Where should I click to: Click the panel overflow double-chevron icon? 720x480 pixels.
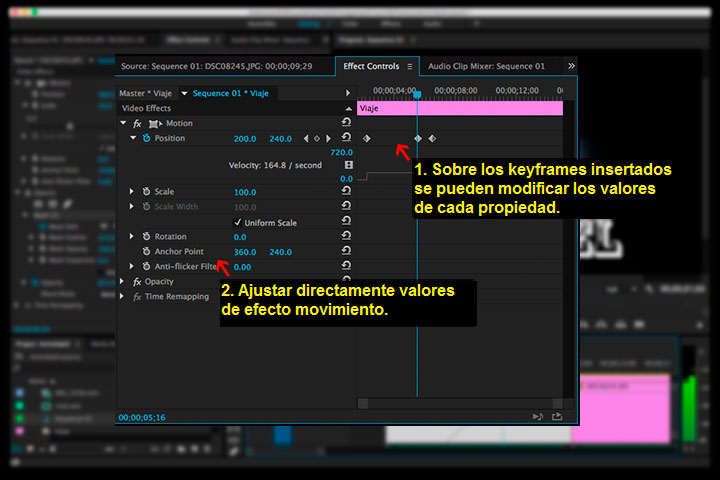tap(571, 66)
